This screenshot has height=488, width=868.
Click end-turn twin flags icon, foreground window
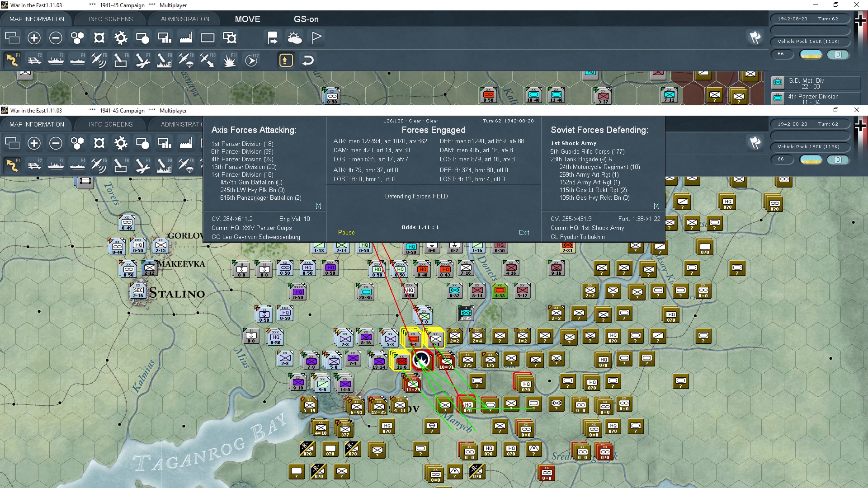tap(755, 143)
